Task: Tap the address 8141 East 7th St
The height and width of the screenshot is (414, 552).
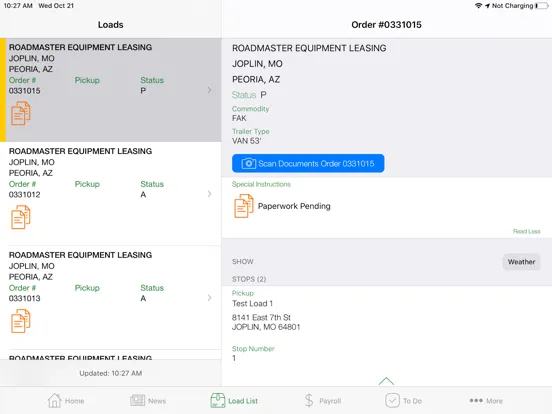Action: [x=261, y=318]
